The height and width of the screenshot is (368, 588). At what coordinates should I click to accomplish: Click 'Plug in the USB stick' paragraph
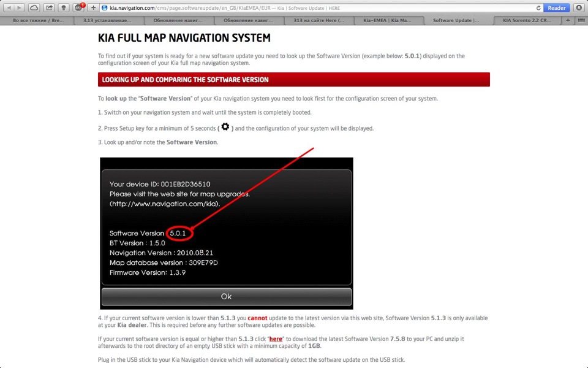click(x=251, y=360)
